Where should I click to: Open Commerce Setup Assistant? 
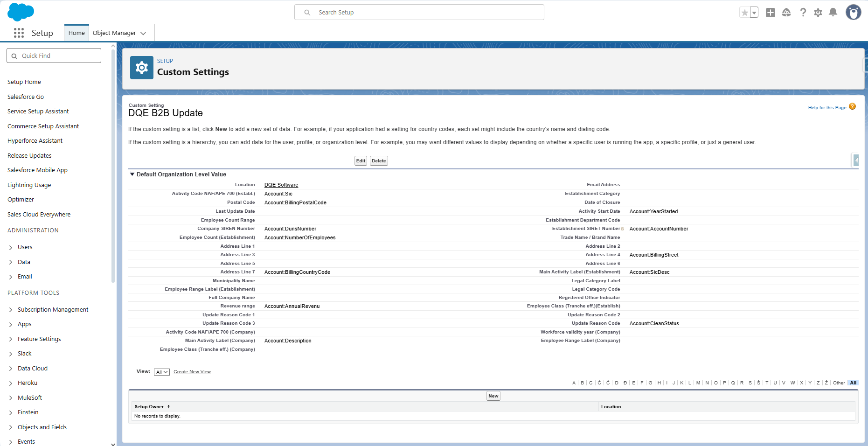click(x=43, y=126)
